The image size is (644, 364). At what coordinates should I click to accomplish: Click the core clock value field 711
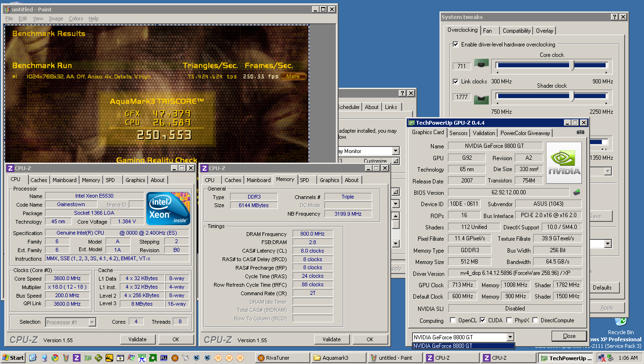tap(462, 66)
